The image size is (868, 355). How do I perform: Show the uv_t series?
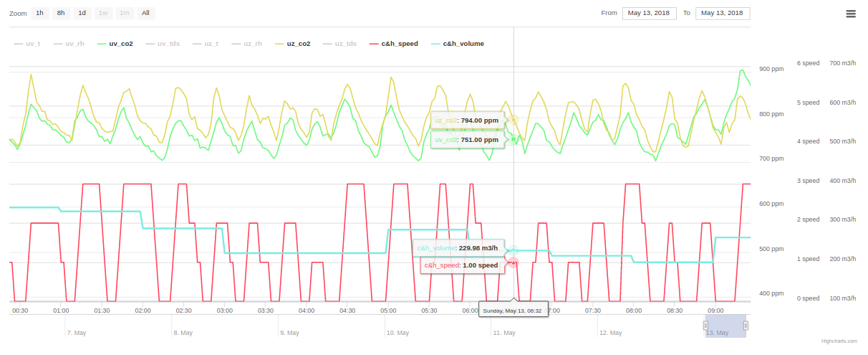tap(27, 44)
